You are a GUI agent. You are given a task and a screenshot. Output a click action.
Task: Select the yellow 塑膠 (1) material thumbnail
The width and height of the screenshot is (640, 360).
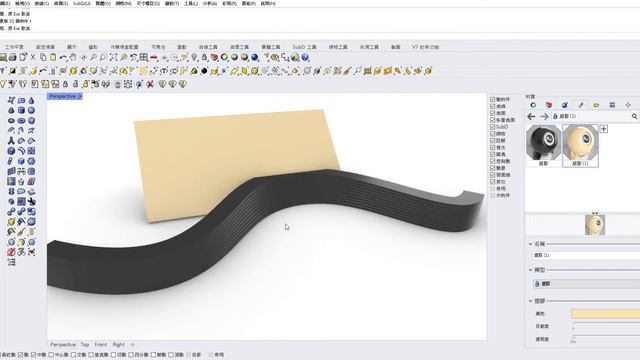coord(580,145)
